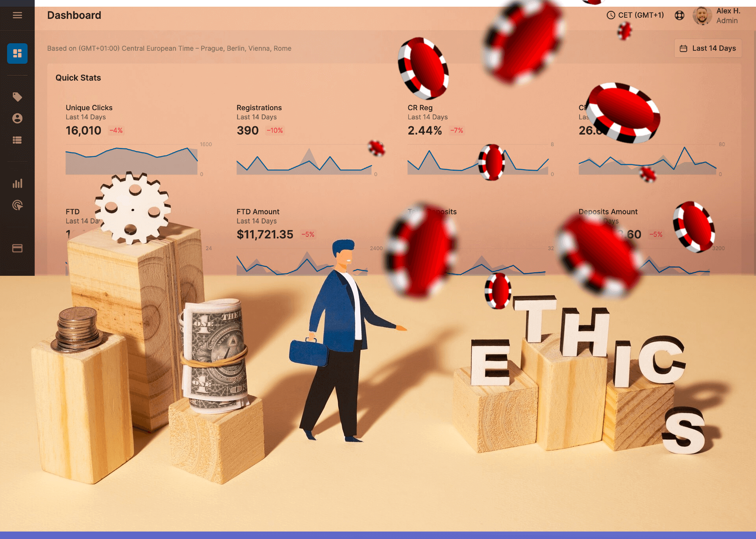Open the credit card payments icon
The height and width of the screenshot is (539, 756).
(17, 248)
